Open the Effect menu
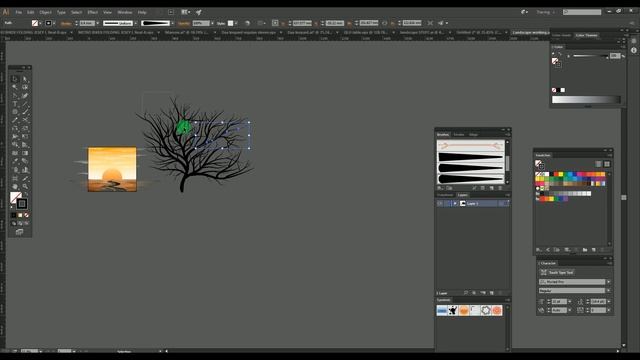 pyautogui.click(x=93, y=12)
